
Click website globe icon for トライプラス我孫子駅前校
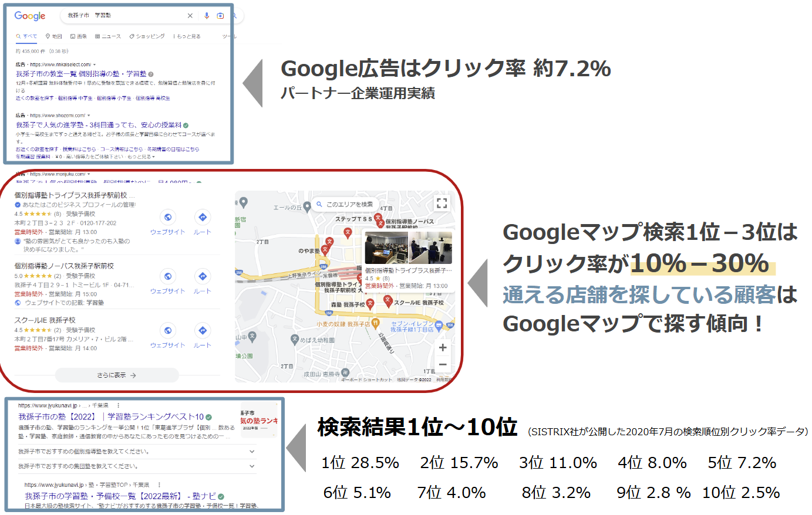[168, 218]
